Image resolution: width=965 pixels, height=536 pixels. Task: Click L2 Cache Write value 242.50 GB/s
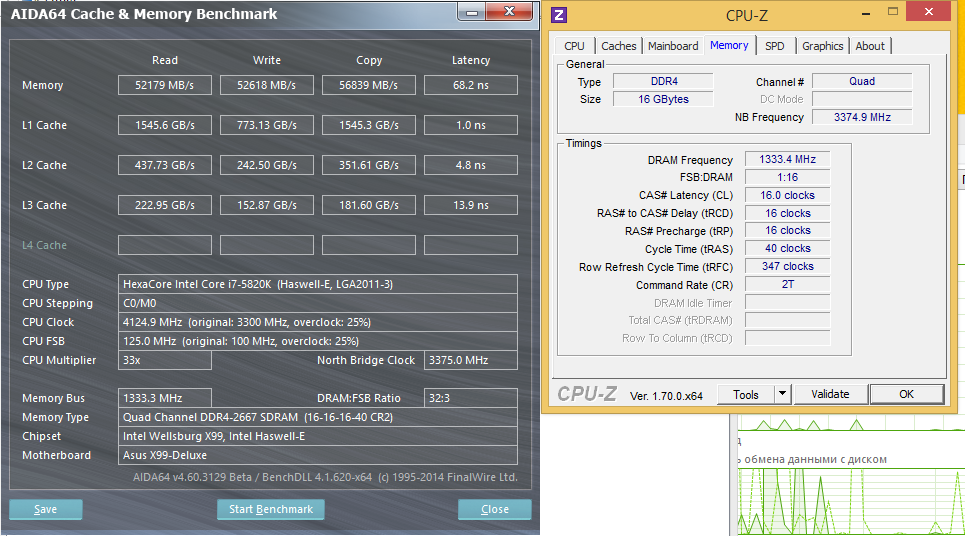click(x=267, y=165)
